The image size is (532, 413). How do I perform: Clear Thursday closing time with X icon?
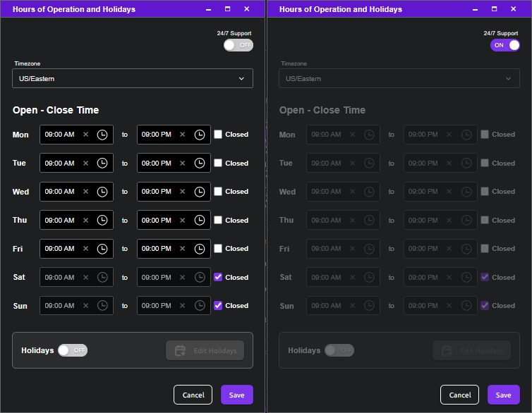point(183,220)
